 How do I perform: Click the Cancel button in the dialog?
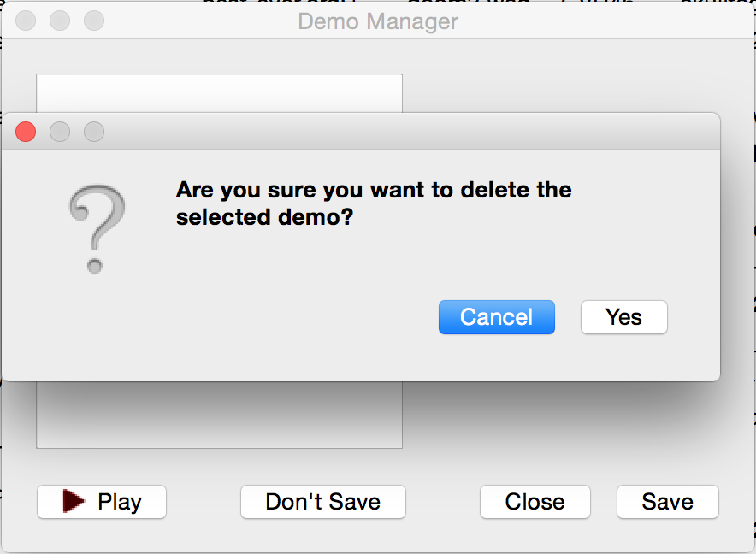[496, 317]
